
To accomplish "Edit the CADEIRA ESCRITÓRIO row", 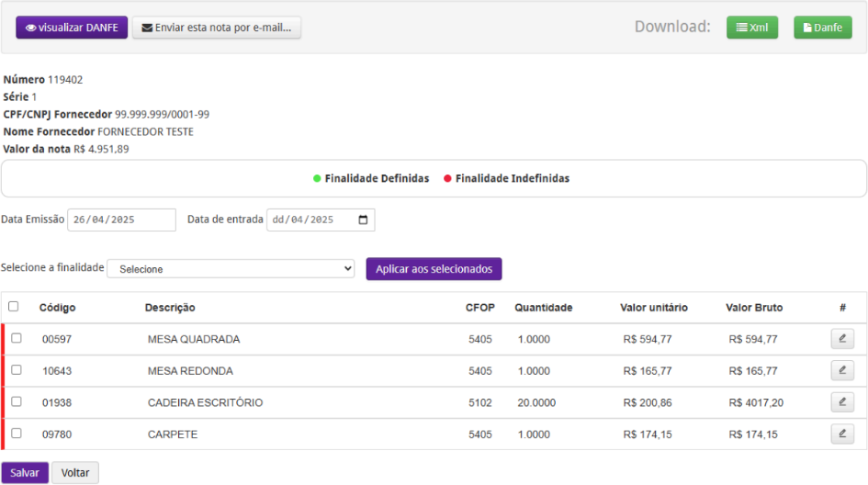I will tap(841, 402).
